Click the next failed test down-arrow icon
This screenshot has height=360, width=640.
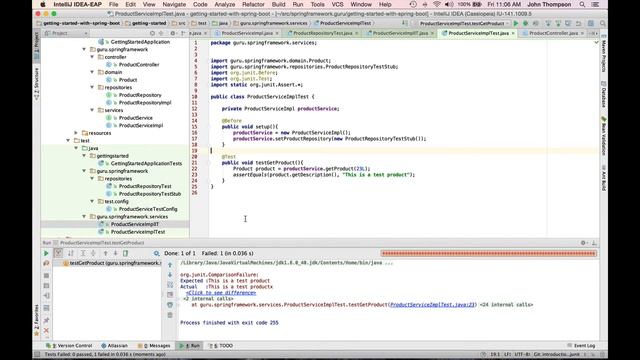pos(116,253)
